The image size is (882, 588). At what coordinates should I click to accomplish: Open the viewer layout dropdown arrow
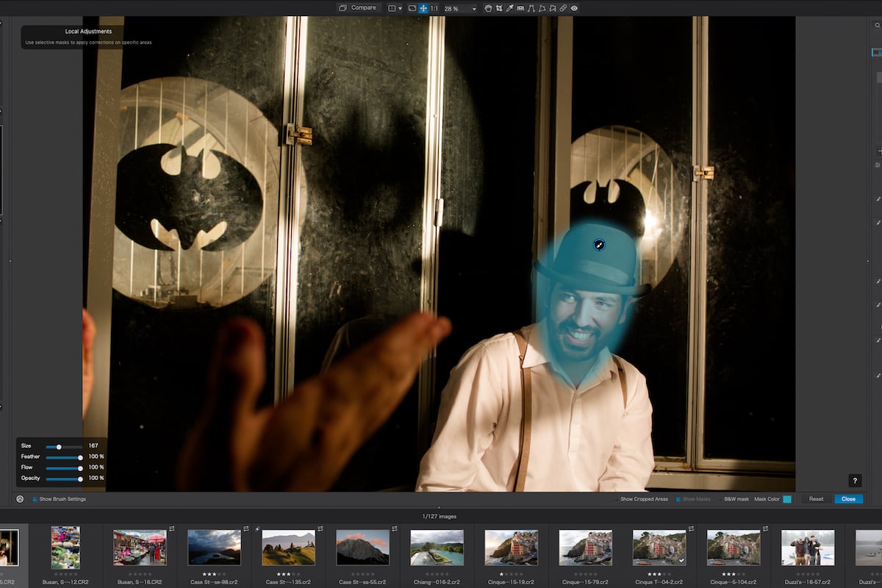pos(401,8)
